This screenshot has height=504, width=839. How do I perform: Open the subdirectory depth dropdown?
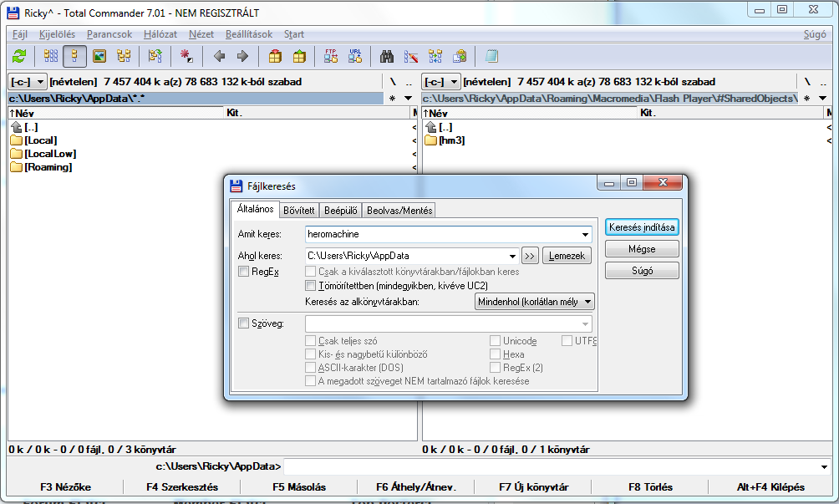coord(588,302)
